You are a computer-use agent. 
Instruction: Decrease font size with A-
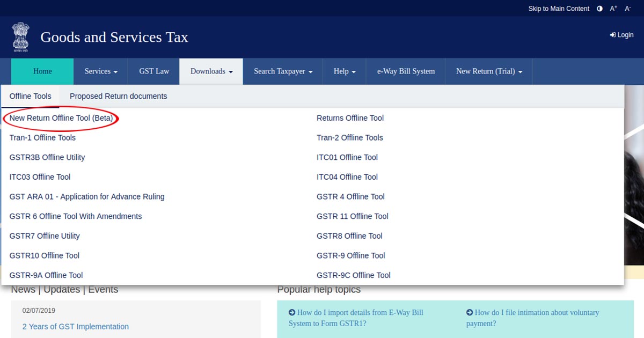tap(627, 9)
